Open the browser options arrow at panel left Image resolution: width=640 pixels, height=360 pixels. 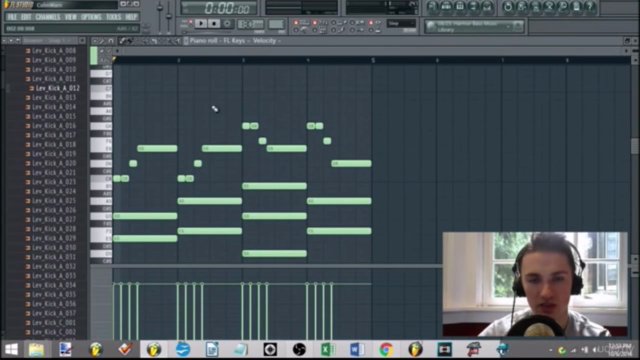4,41
